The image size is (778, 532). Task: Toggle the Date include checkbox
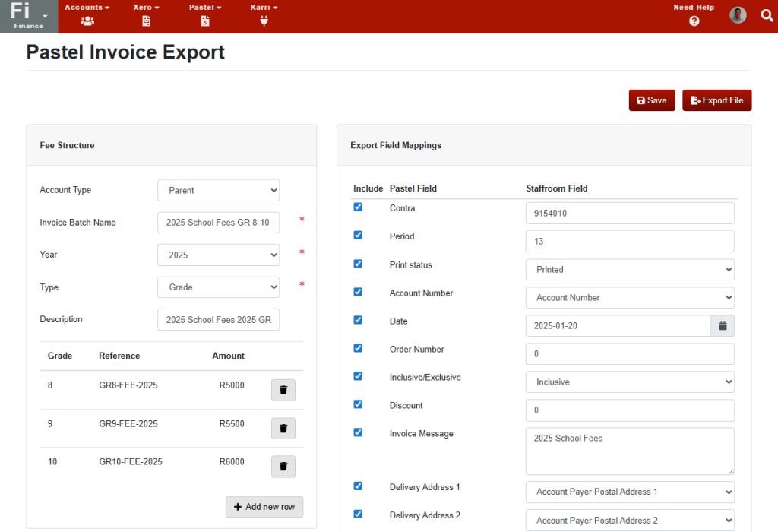coord(358,320)
